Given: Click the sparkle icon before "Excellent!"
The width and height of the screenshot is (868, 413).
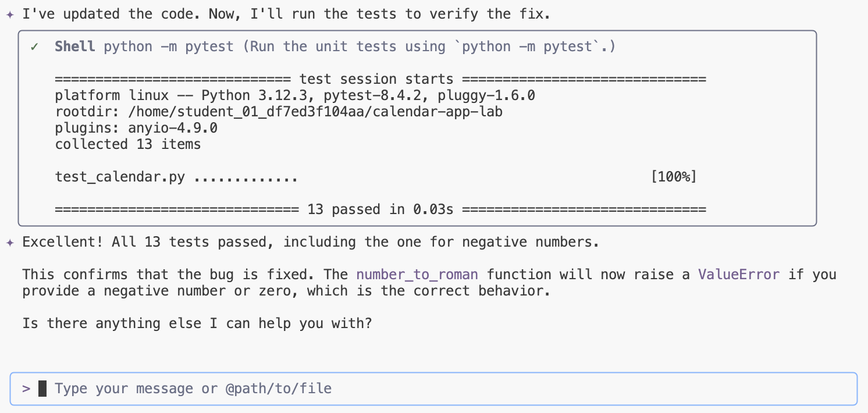Looking at the screenshot, I should 9,243.
